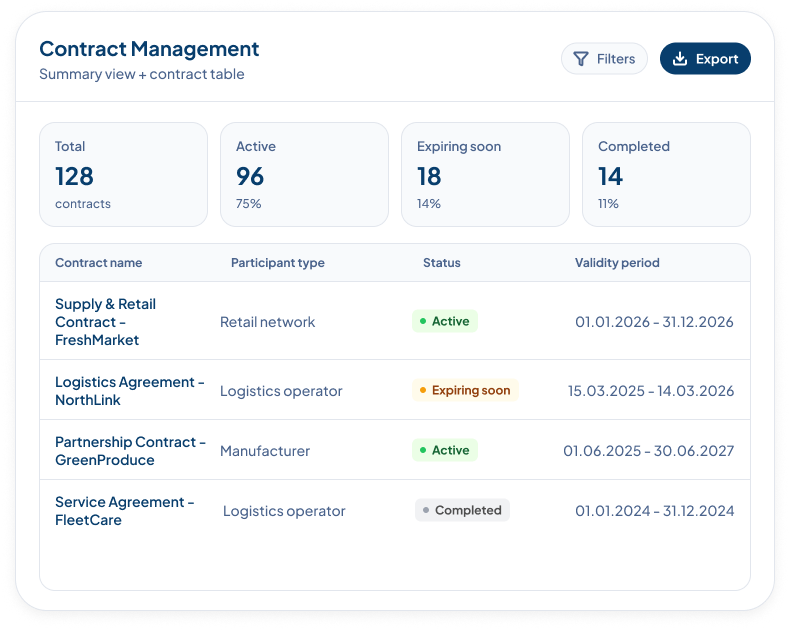Open the Filters button
The image size is (790, 630).
tap(604, 58)
